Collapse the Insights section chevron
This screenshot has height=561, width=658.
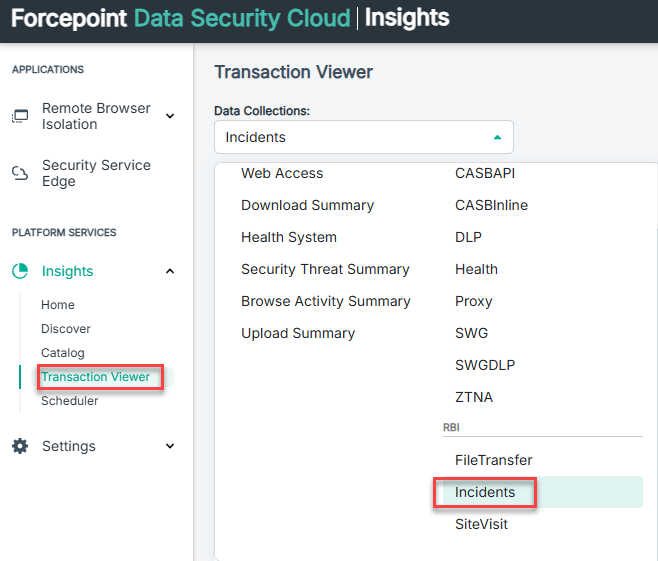pyautogui.click(x=169, y=271)
